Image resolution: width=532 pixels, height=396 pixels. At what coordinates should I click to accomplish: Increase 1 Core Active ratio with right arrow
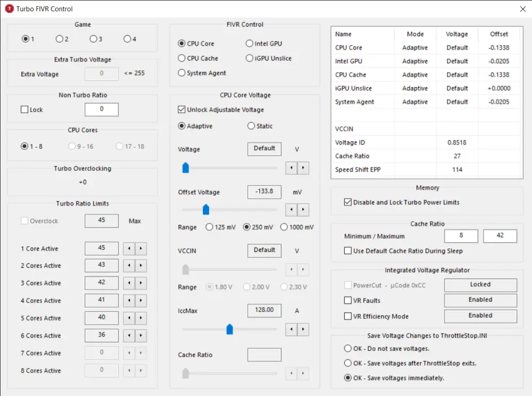point(141,249)
